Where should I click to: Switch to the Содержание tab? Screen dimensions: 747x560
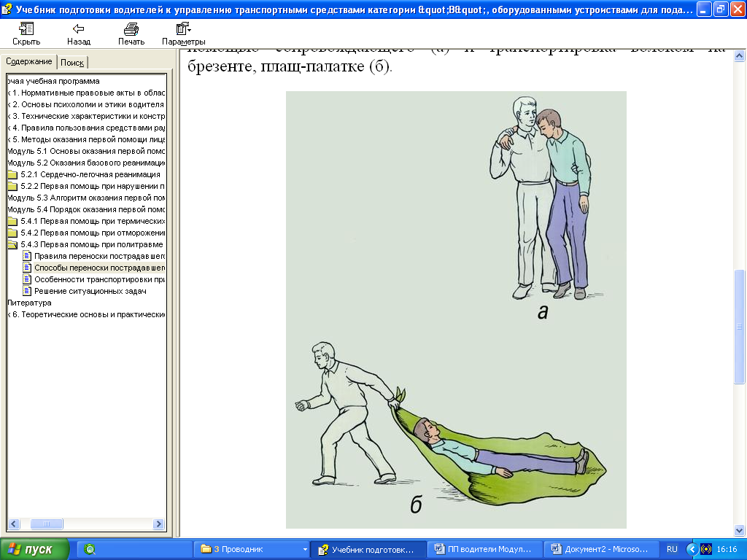pos(28,61)
